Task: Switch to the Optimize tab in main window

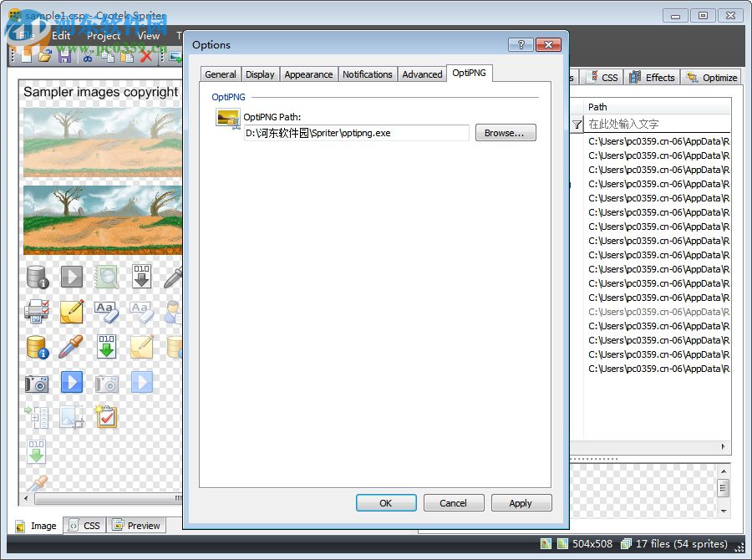Action: pos(712,77)
